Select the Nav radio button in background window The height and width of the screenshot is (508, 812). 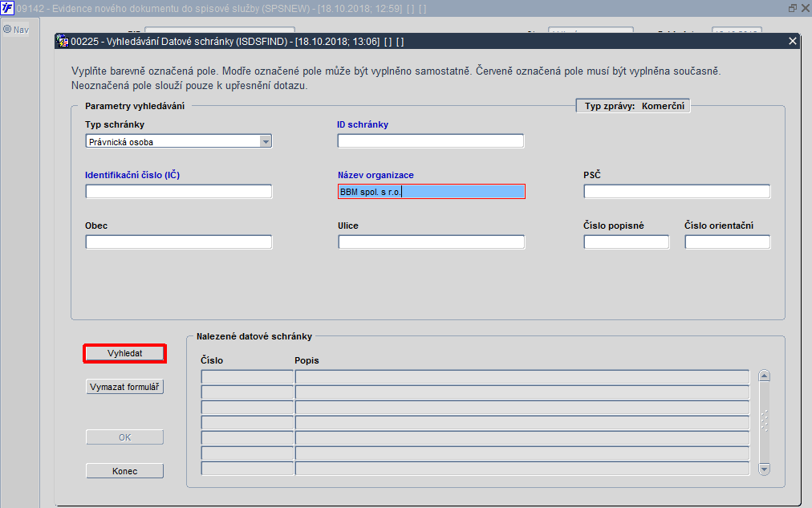[7, 30]
